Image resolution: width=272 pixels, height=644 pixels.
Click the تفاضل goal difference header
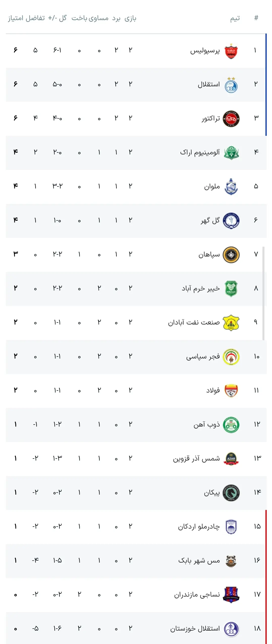click(x=35, y=18)
